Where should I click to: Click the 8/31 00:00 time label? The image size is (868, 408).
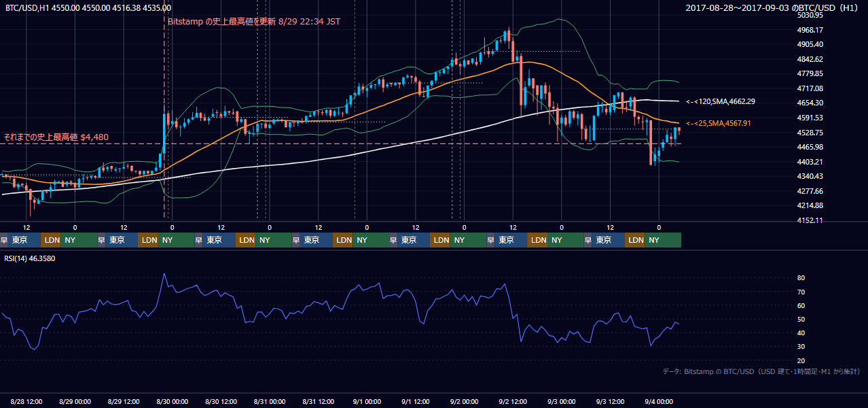(x=270, y=401)
